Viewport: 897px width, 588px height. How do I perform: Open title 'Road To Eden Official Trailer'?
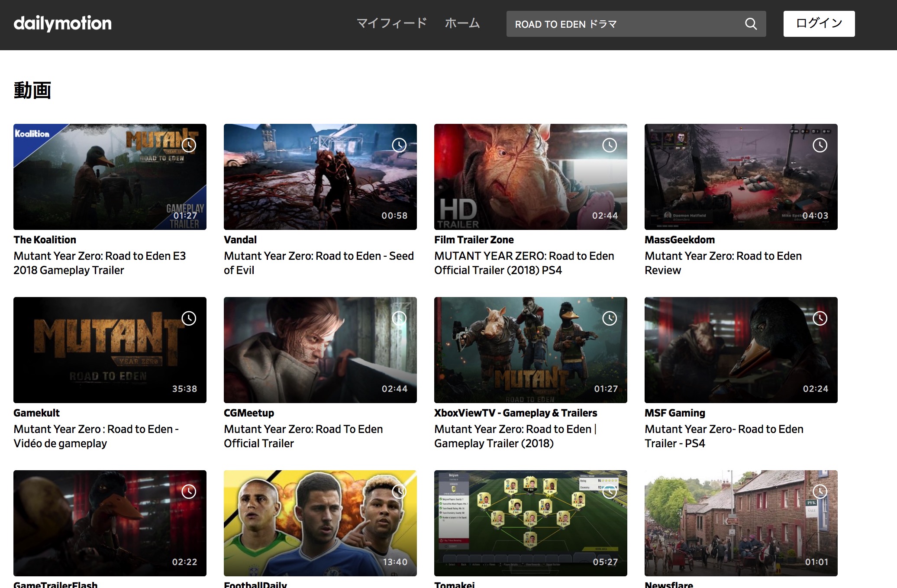coord(303,436)
